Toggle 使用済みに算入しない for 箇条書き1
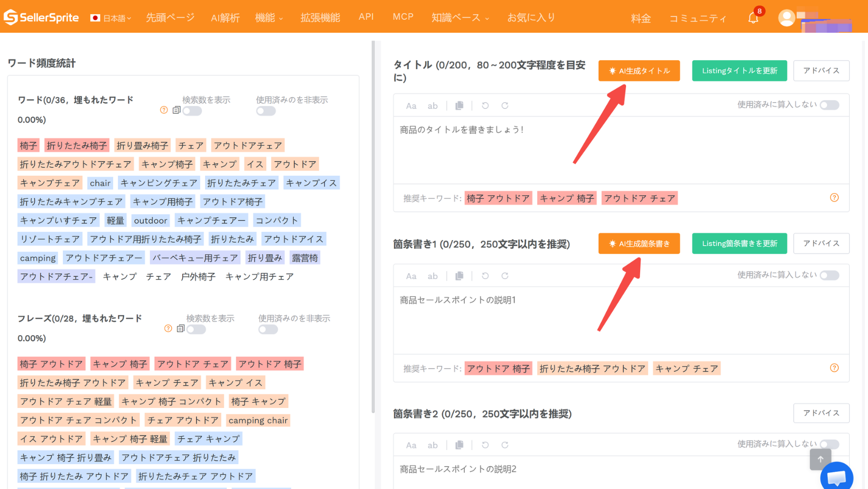Screen dimensions: 868x489 pyautogui.click(x=829, y=275)
